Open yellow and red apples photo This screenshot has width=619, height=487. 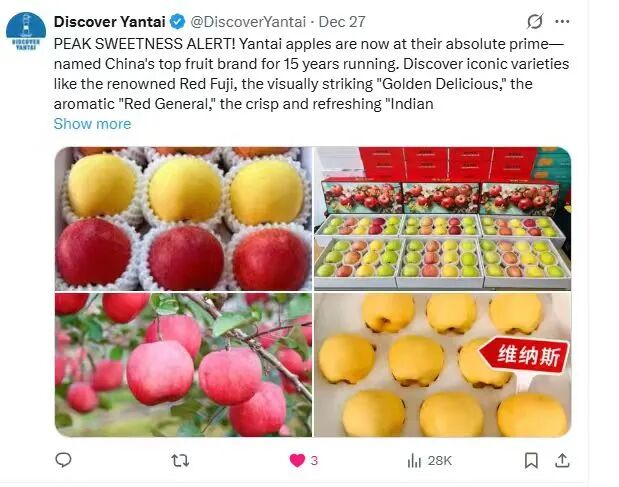(x=183, y=219)
